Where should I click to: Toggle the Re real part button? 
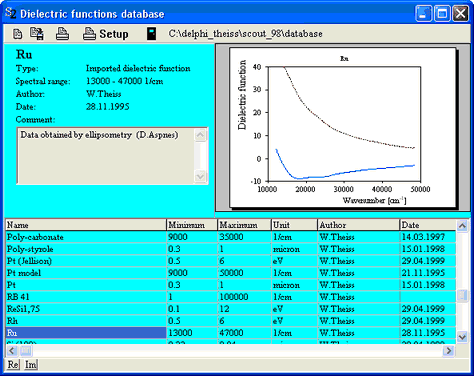[13, 365]
